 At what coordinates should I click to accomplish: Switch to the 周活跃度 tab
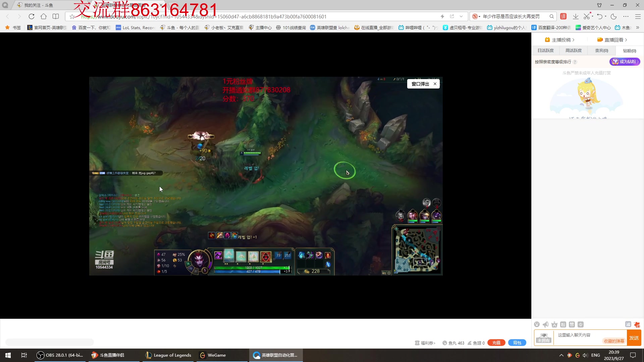coord(574,51)
